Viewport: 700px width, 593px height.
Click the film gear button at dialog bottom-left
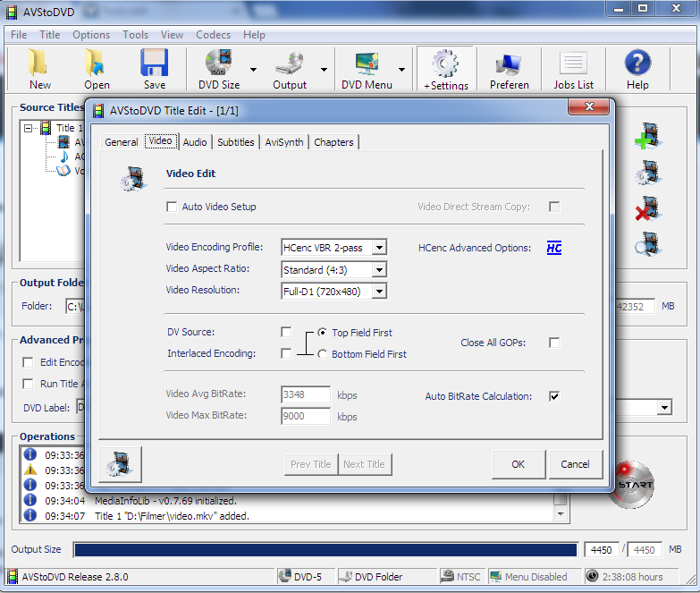coord(120,464)
